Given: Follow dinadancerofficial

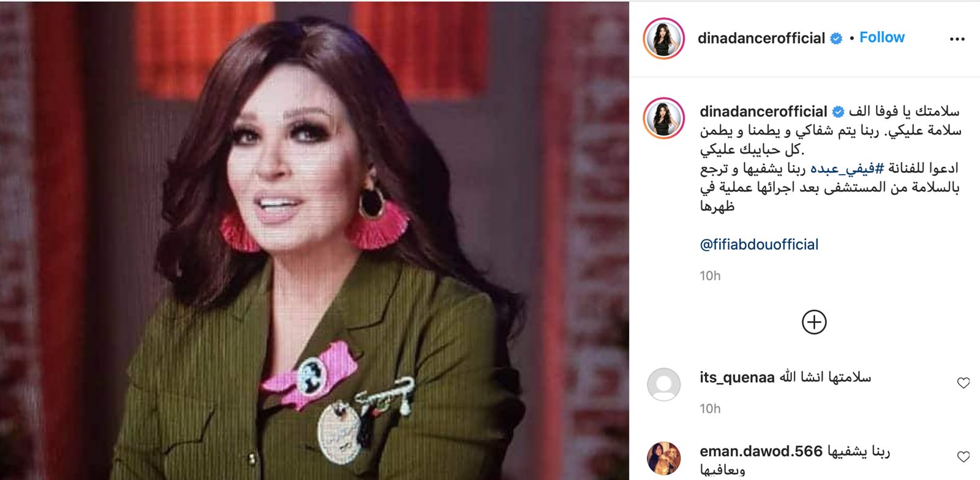Looking at the screenshot, I should tap(882, 37).
